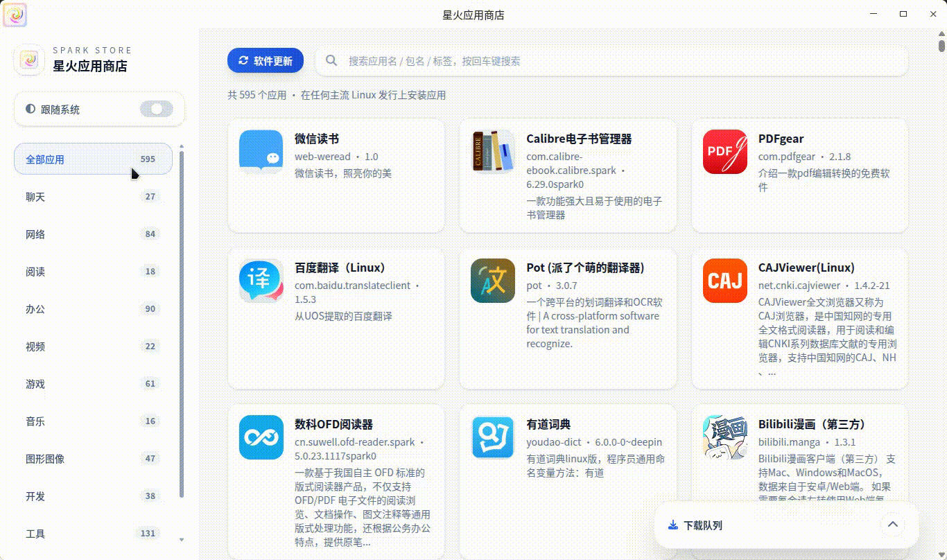Click the Spark Store logo in sidebar

pos(28,59)
